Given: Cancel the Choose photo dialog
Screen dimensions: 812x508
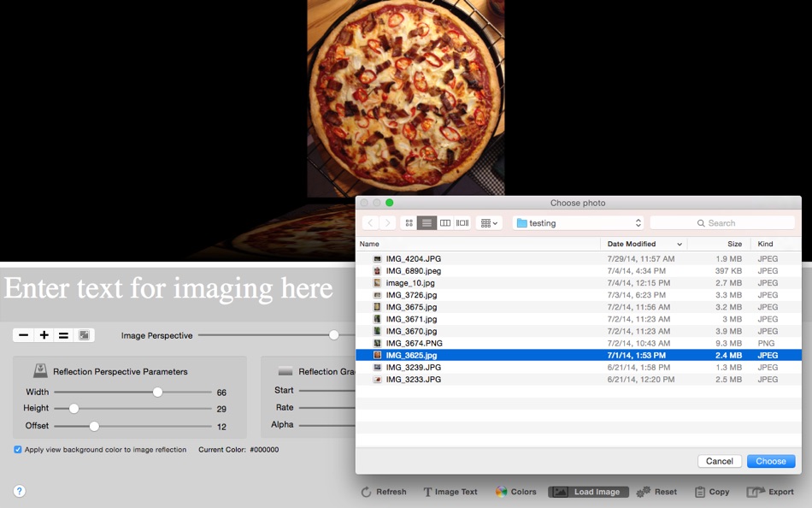Looking at the screenshot, I should (719, 461).
